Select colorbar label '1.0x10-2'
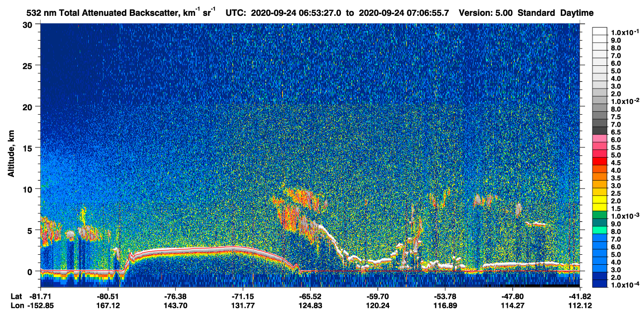This screenshot has width=644, height=330. [625, 101]
